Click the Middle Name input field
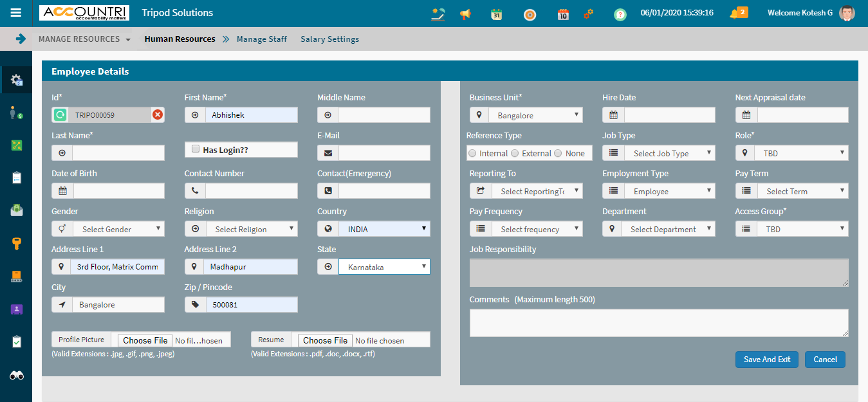 384,115
